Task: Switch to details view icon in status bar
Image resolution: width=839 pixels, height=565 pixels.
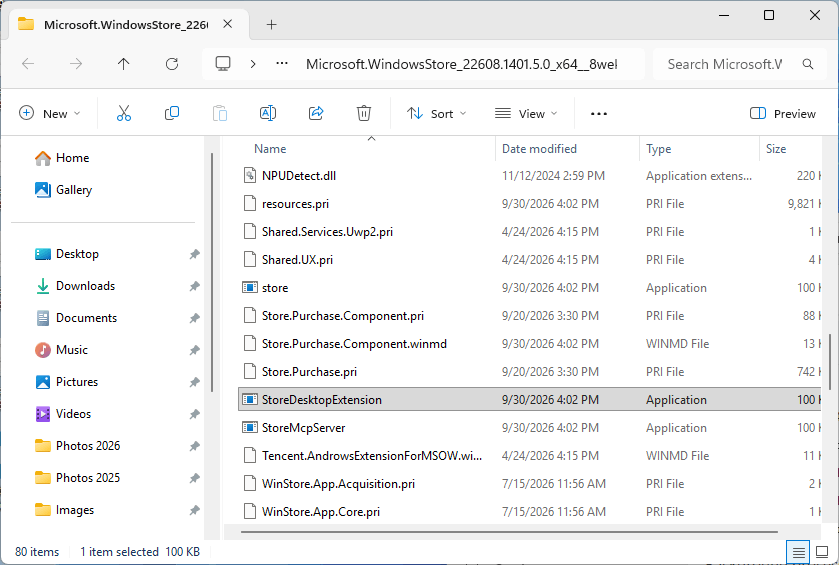Action: click(x=798, y=552)
